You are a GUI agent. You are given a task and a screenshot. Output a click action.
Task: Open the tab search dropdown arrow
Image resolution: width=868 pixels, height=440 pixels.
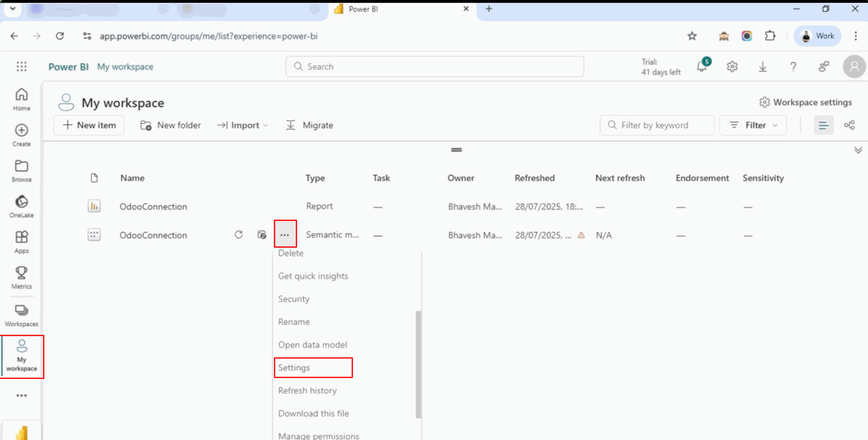point(13,9)
